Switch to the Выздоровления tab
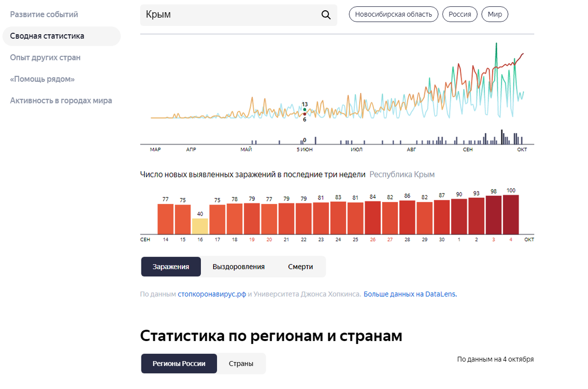Screen dimensions: 588x389 click(238, 267)
